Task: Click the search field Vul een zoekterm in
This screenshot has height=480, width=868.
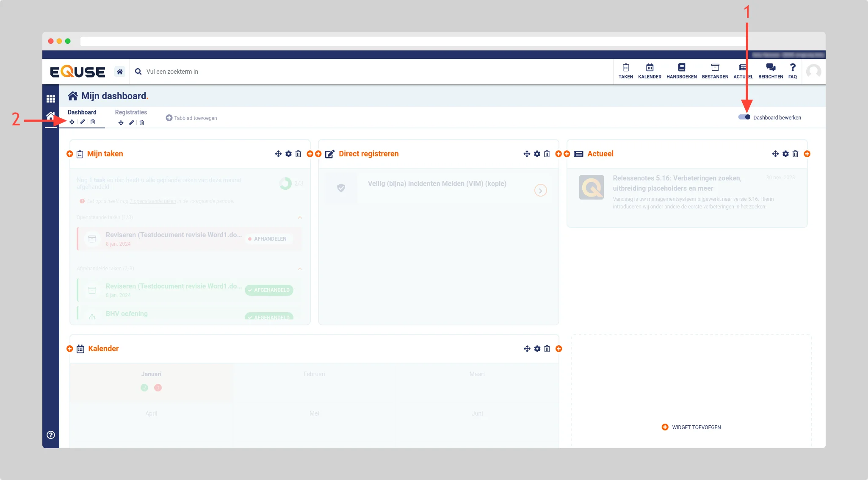Action: click(x=172, y=72)
